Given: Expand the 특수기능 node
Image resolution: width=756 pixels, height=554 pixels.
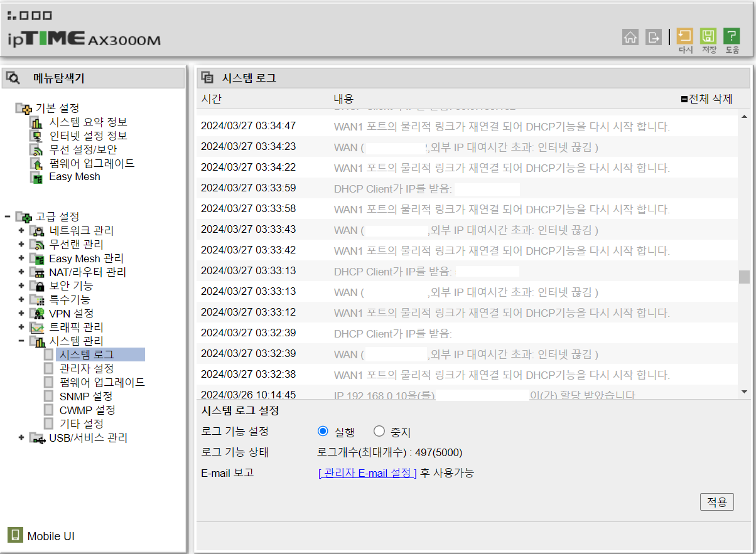Looking at the screenshot, I should [x=21, y=299].
